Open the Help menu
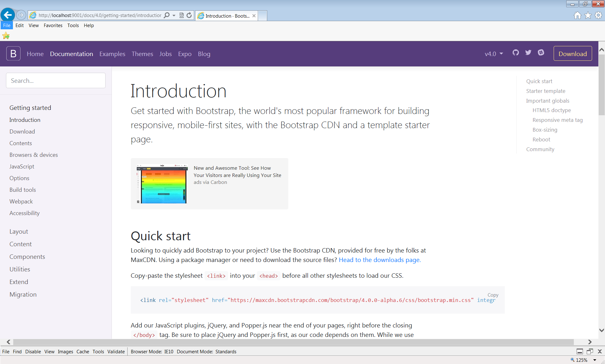Screen dimensions: 605x364 pos(89,26)
